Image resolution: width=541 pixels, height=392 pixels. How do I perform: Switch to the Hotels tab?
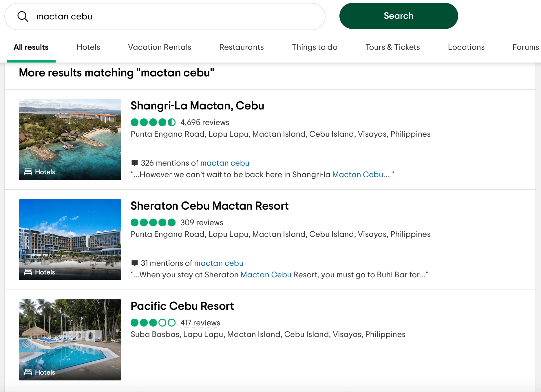click(88, 47)
